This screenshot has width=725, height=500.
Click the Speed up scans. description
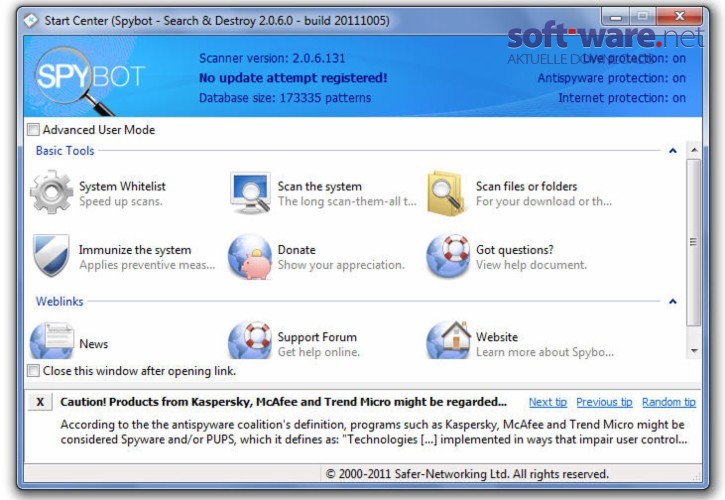pos(121,201)
